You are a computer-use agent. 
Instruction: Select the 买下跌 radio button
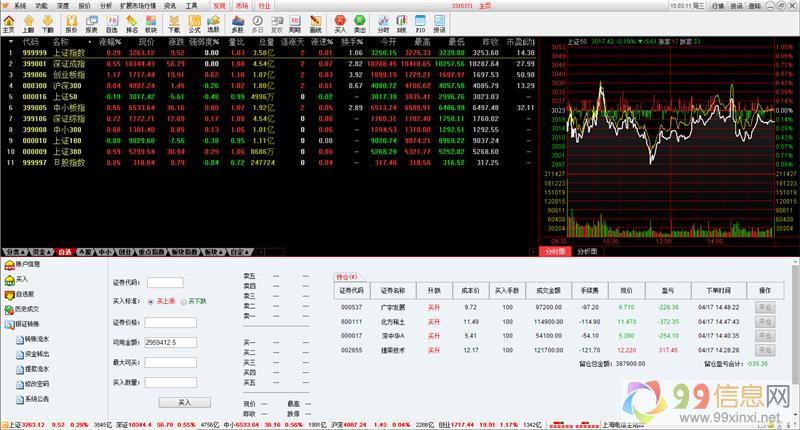pos(184,300)
